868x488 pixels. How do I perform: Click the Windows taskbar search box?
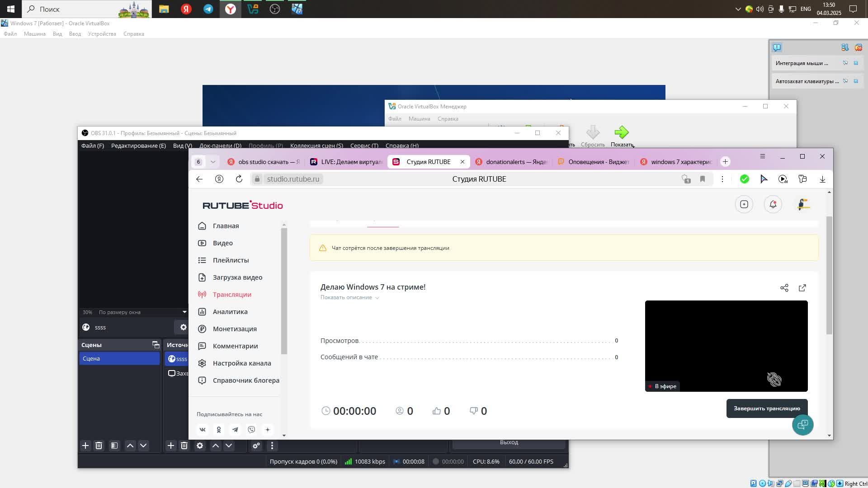coord(87,9)
